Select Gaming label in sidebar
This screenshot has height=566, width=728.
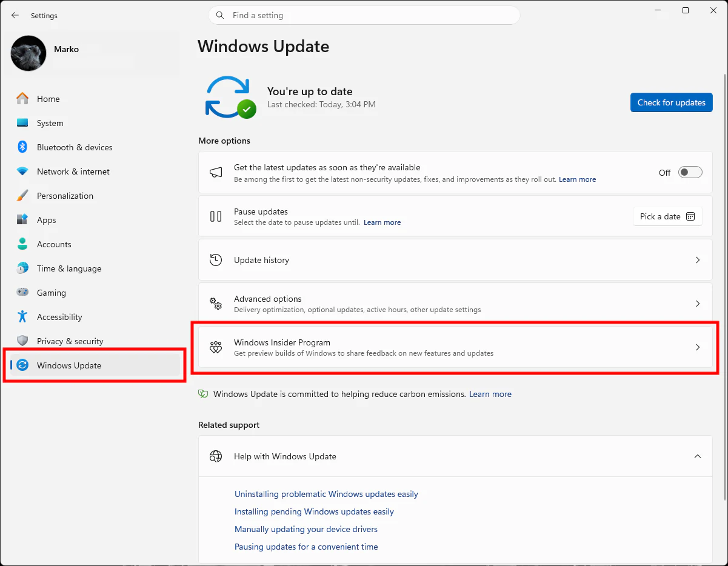pyautogui.click(x=52, y=293)
